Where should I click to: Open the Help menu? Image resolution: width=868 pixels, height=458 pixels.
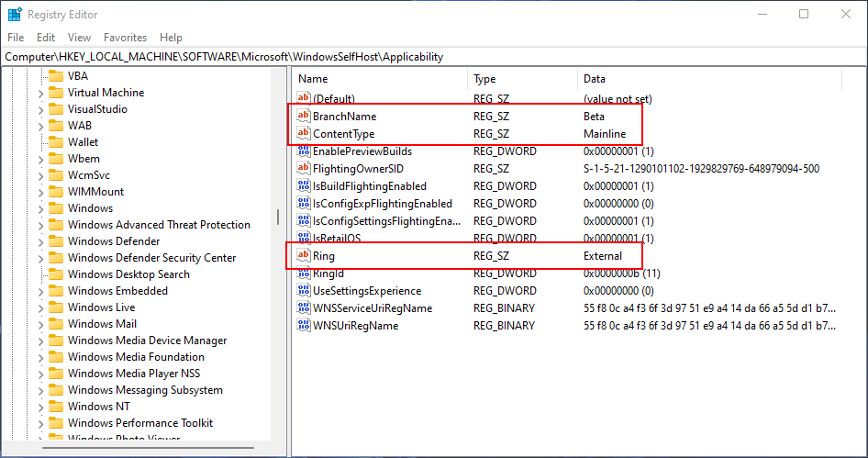pos(171,37)
